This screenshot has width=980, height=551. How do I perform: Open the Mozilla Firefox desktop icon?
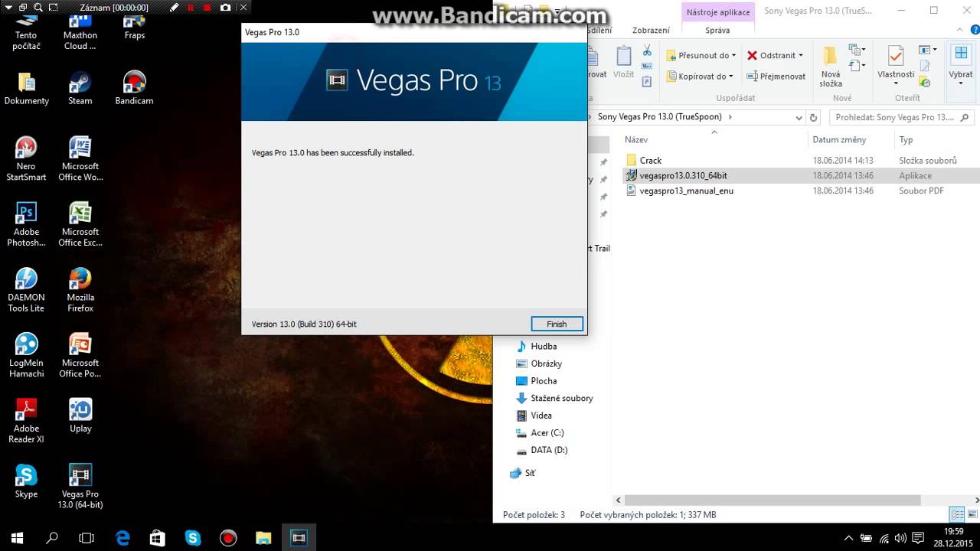[80, 290]
